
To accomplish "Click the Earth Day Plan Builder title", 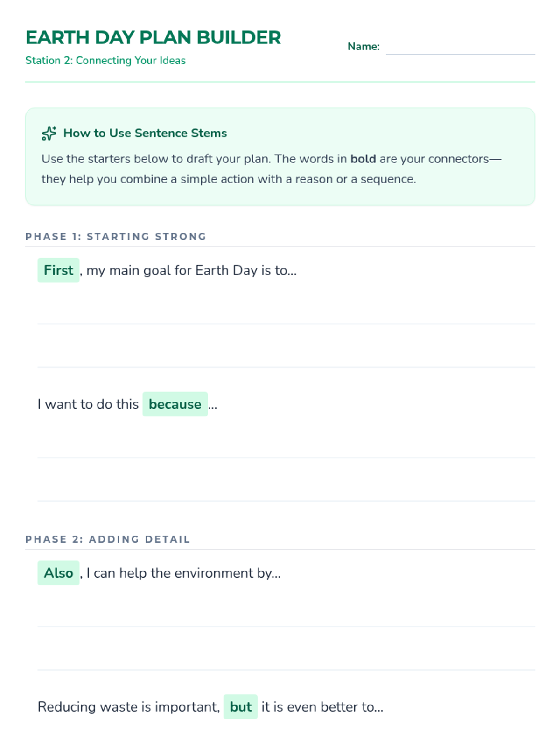I will (x=153, y=37).
